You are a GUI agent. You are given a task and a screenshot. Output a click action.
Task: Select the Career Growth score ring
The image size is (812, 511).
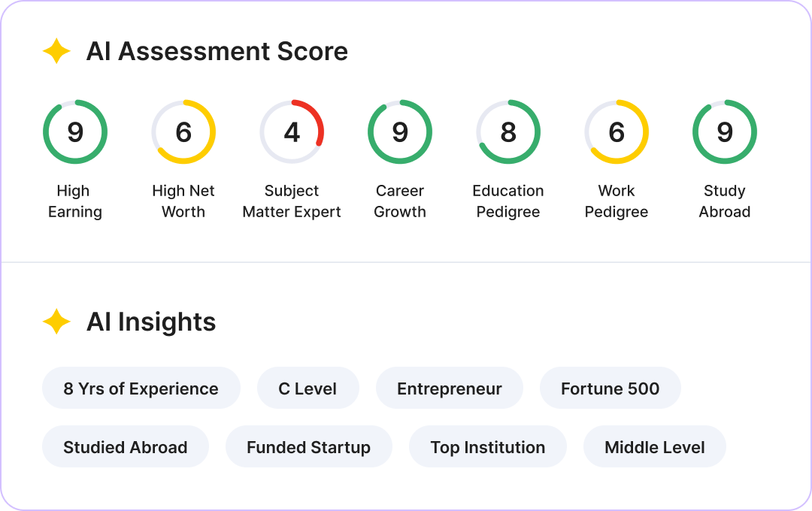[x=400, y=132]
